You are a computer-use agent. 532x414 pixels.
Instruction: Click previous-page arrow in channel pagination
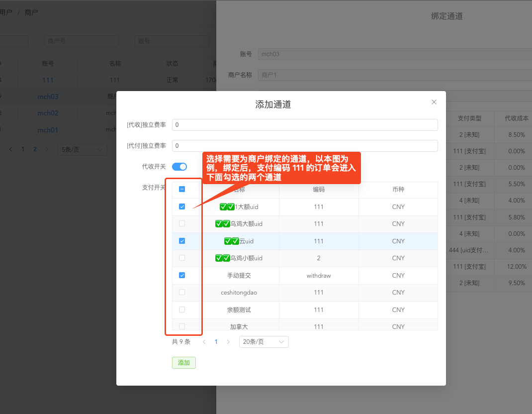point(204,342)
